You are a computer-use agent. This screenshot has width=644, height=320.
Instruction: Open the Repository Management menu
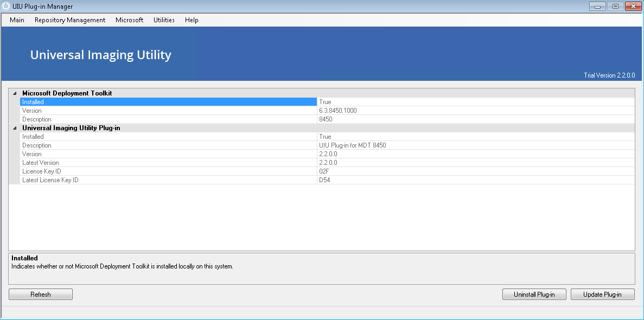pyautogui.click(x=69, y=20)
